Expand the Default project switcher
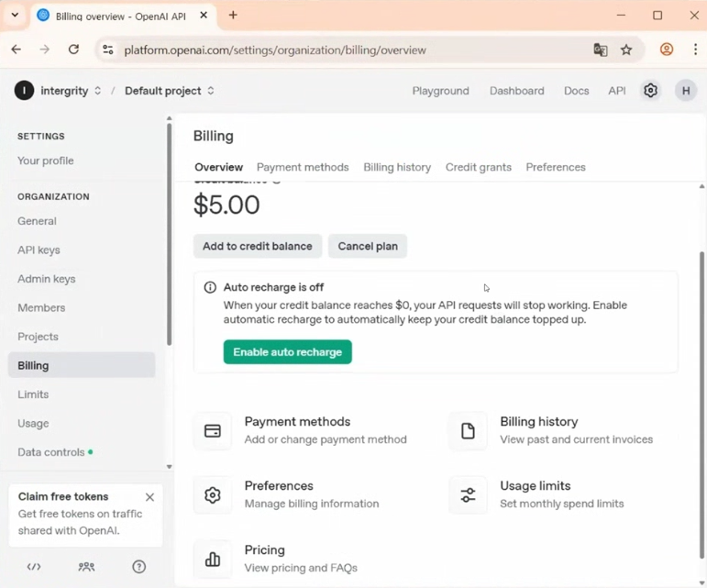 (211, 91)
